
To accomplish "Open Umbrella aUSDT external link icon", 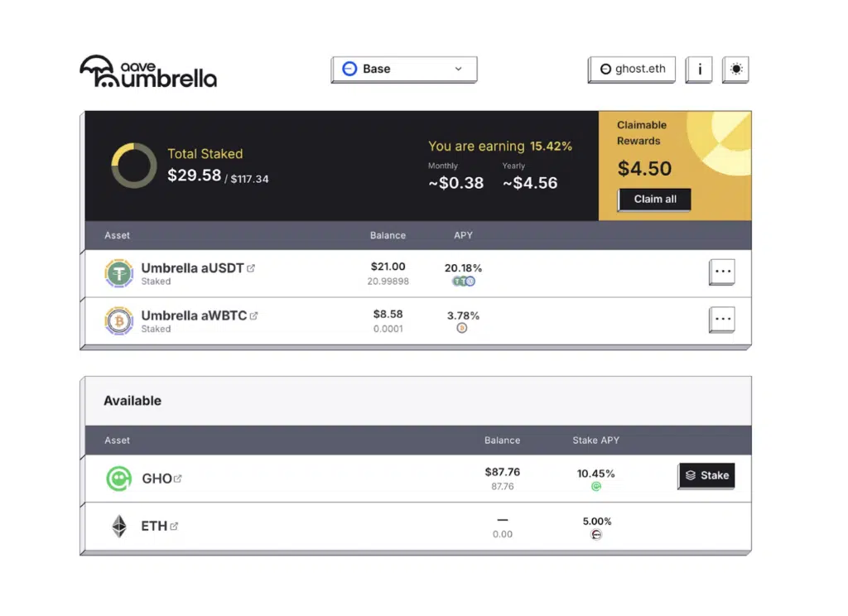I will [251, 268].
